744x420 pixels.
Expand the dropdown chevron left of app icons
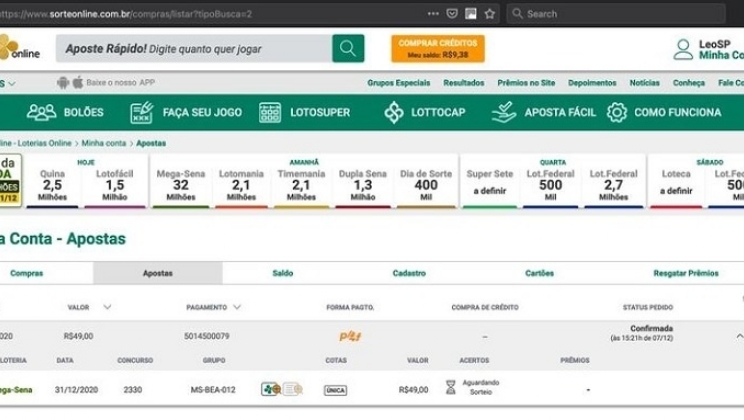tap(11, 84)
